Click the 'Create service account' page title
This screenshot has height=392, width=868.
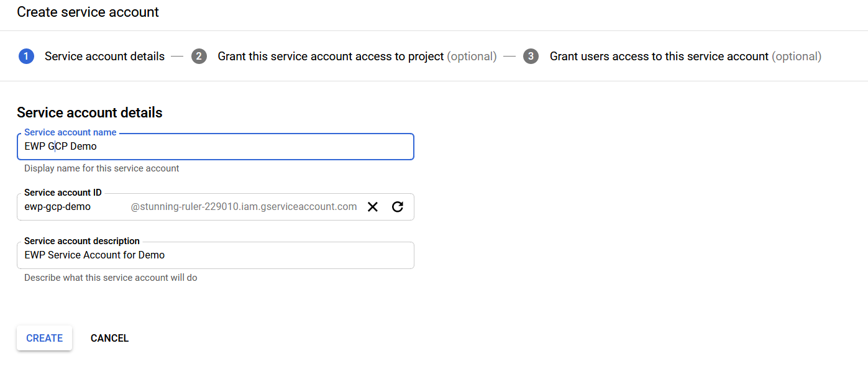(x=88, y=12)
